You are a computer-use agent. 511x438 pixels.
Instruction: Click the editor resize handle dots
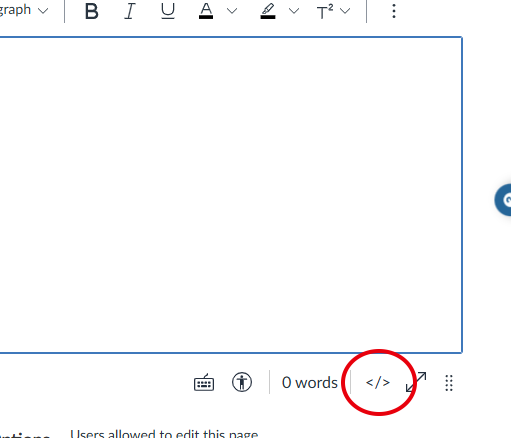click(449, 383)
